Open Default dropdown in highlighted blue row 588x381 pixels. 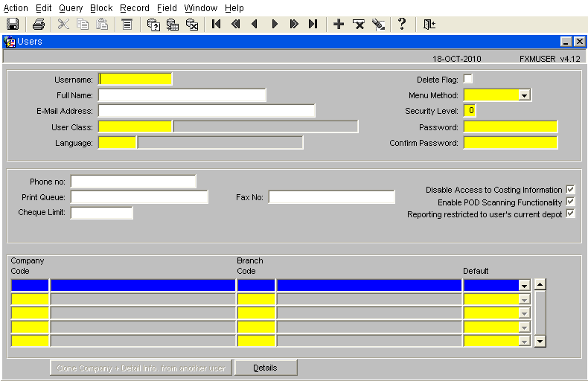[524, 285]
